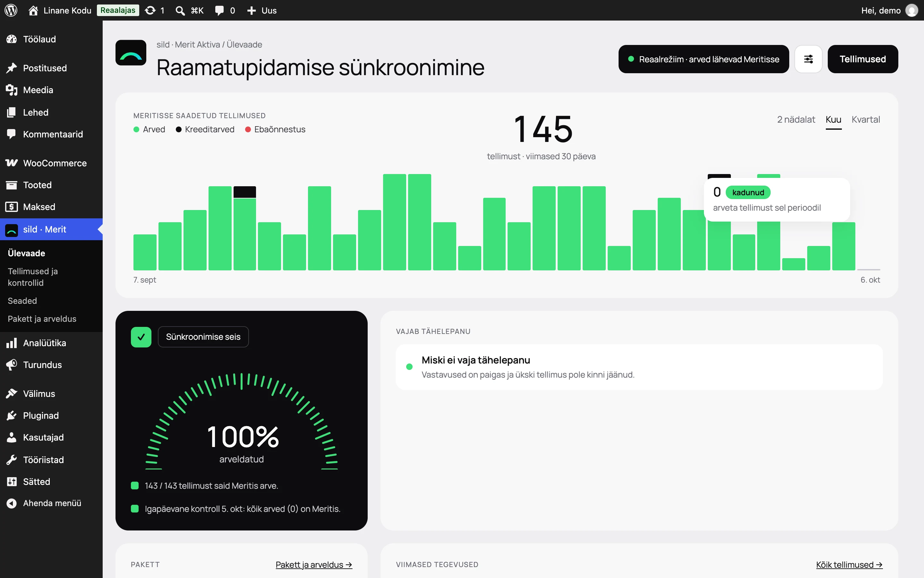Open Töölaud dashboard menu

51,39
